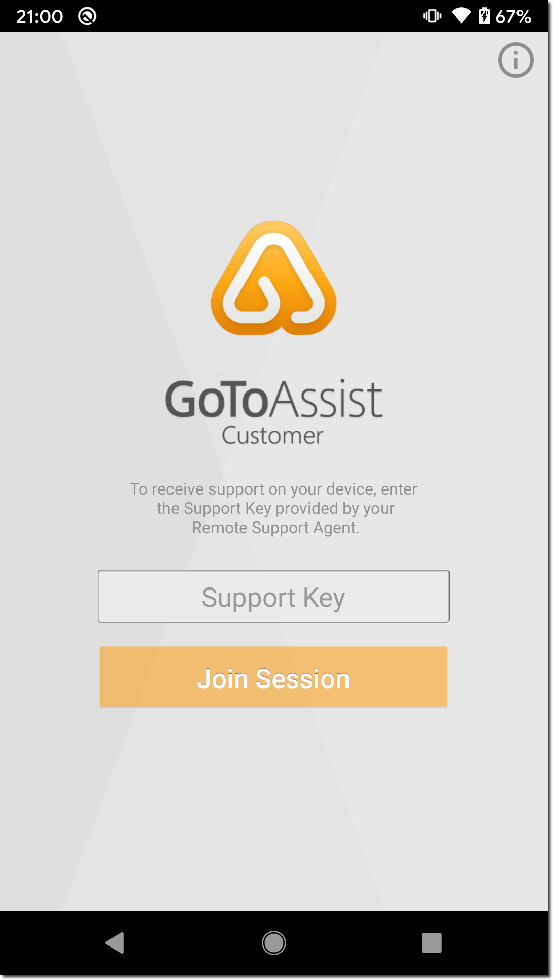The width and height of the screenshot is (553, 980).
Task: Tap the Join Session button
Action: (273, 677)
